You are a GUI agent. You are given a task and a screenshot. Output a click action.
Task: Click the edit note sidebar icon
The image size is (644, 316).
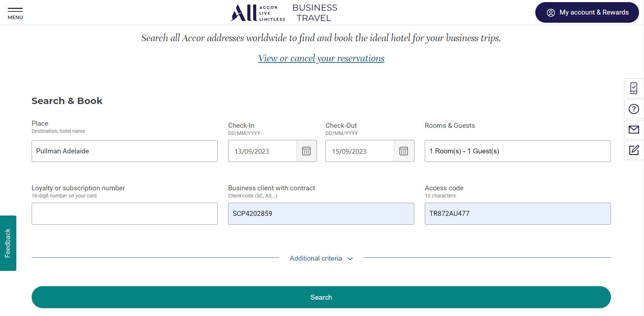pyautogui.click(x=634, y=150)
